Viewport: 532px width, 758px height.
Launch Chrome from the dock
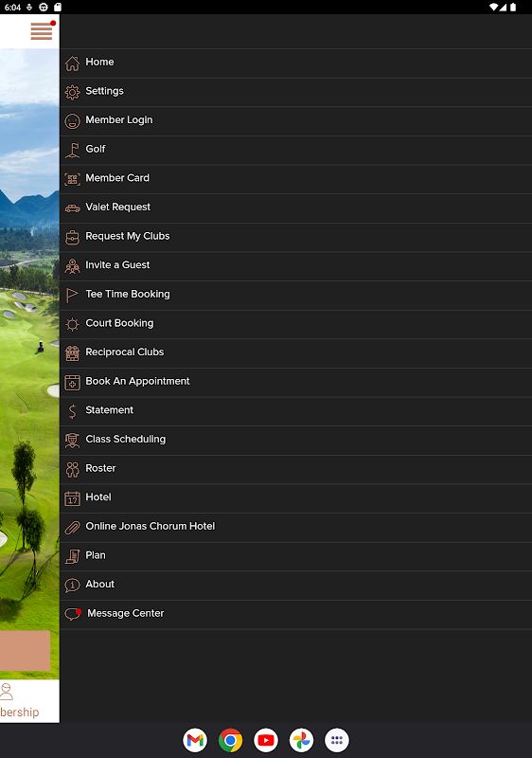coord(230,740)
